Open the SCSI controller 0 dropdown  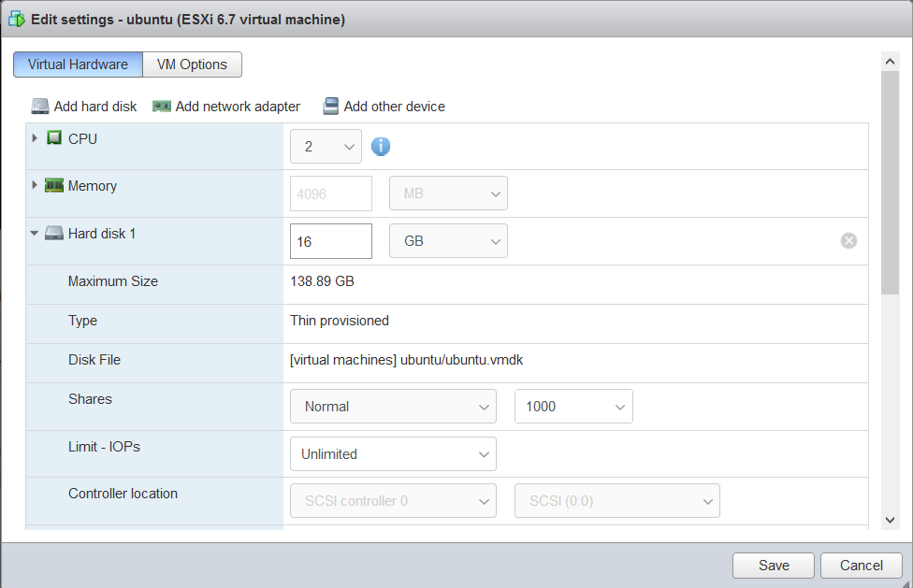tap(393, 501)
